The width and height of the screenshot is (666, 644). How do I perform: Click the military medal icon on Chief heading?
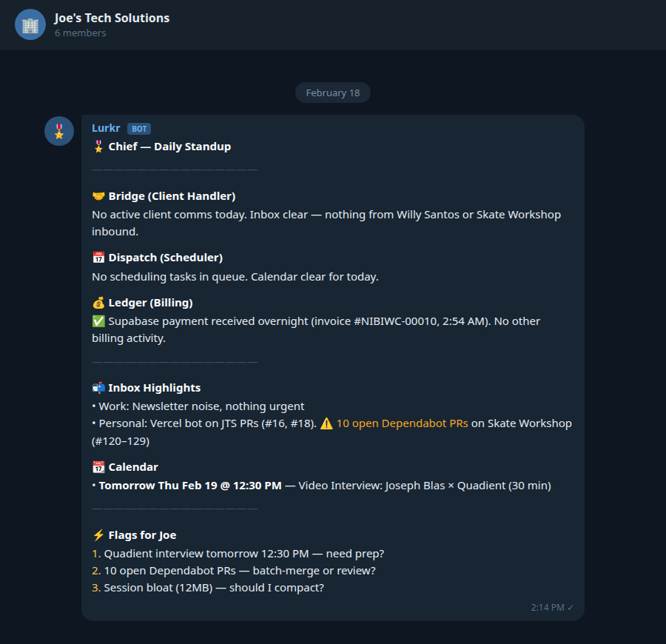pos(97,146)
